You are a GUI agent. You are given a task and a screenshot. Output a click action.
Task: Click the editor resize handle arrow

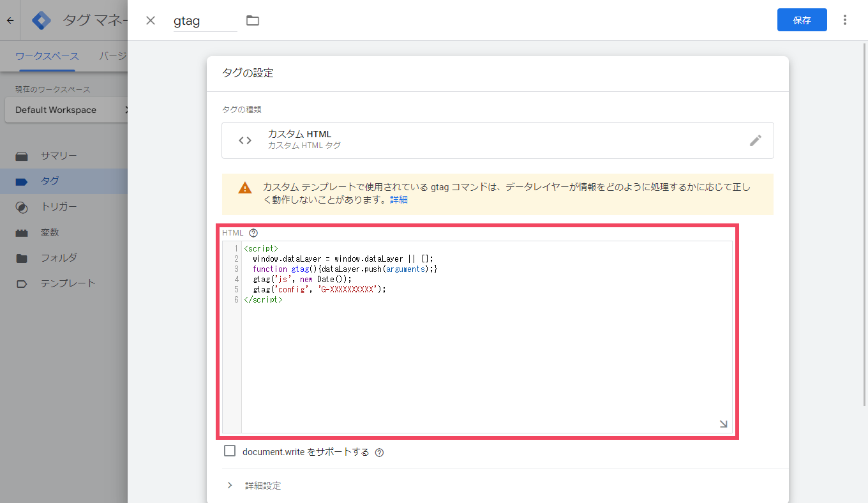coord(724,424)
